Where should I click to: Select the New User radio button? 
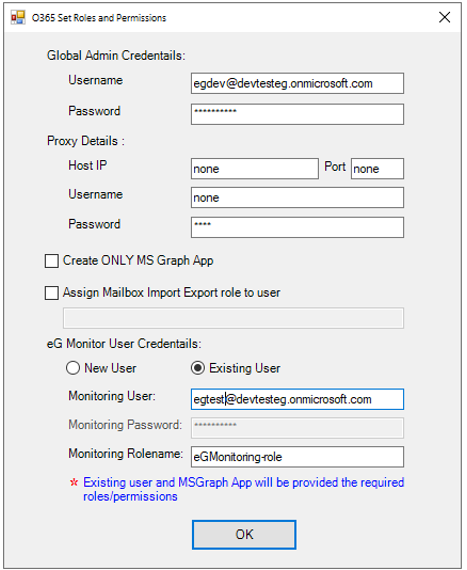pos(73,368)
